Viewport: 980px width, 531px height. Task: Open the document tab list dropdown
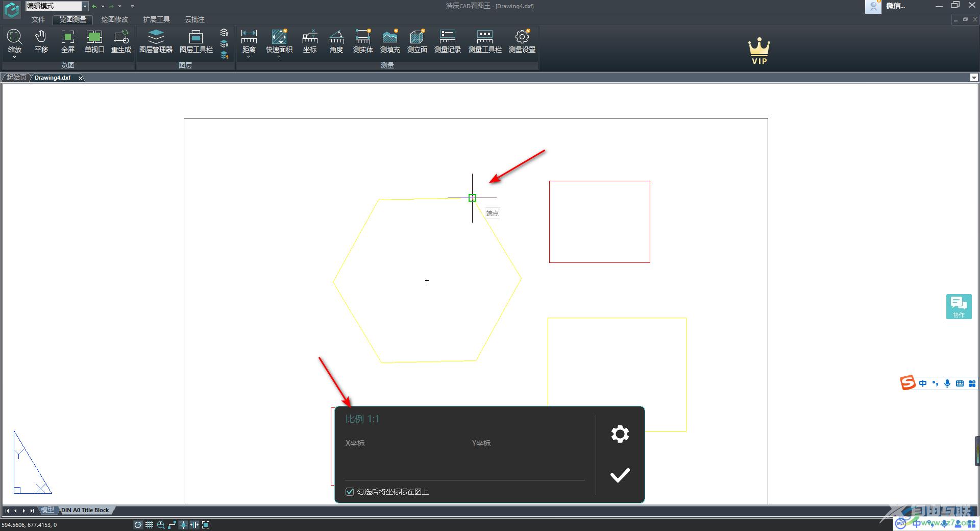(974, 78)
